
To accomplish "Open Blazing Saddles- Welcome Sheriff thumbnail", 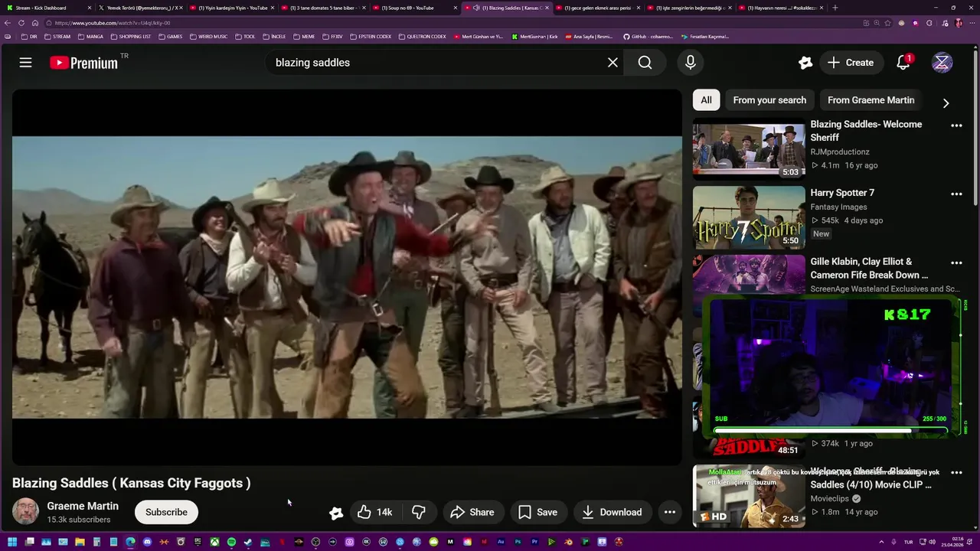I will coord(749,148).
